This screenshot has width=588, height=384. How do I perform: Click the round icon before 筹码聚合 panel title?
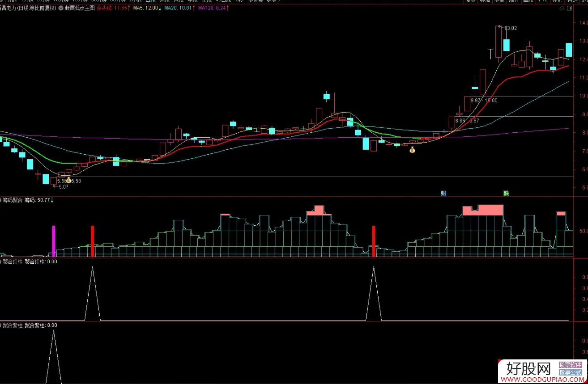[1, 200]
